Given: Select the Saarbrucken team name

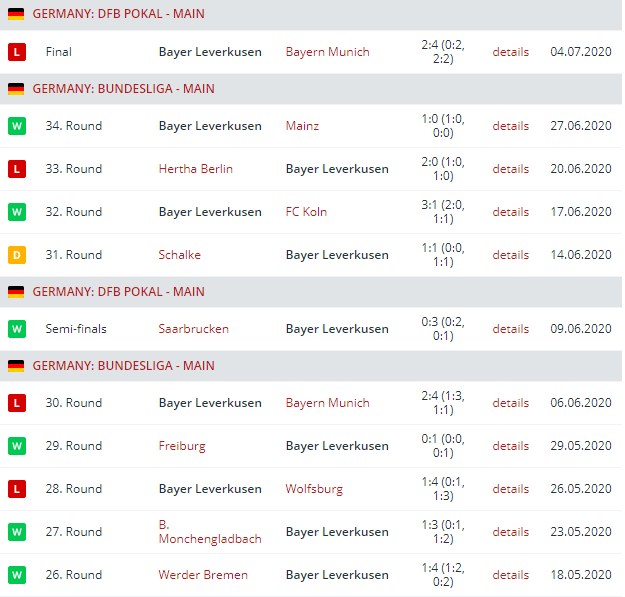Looking at the screenshot, I should [x=193, y=329].
